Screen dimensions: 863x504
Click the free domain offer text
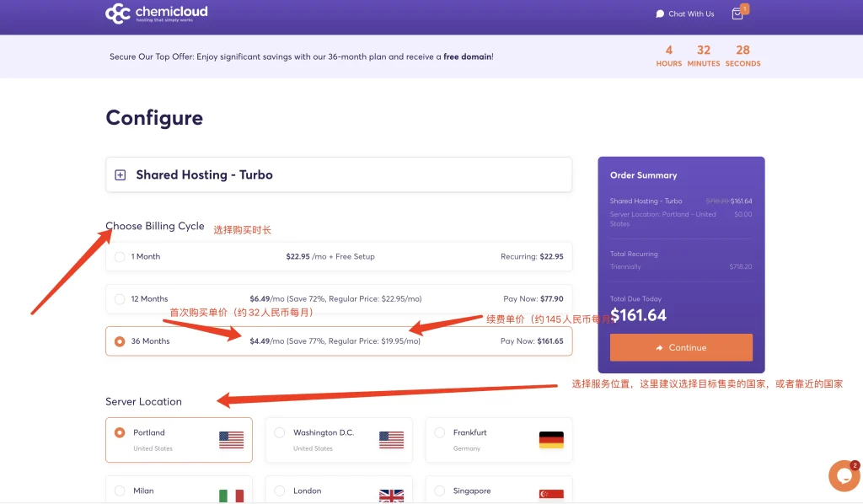[468, 56]
